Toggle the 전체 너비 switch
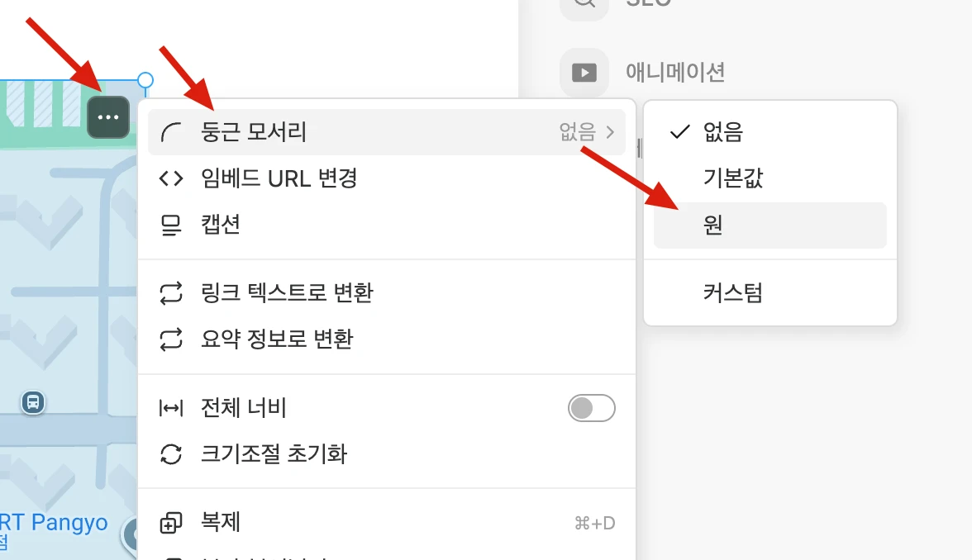This screenshot has height=560, width=972. (592, 408)
